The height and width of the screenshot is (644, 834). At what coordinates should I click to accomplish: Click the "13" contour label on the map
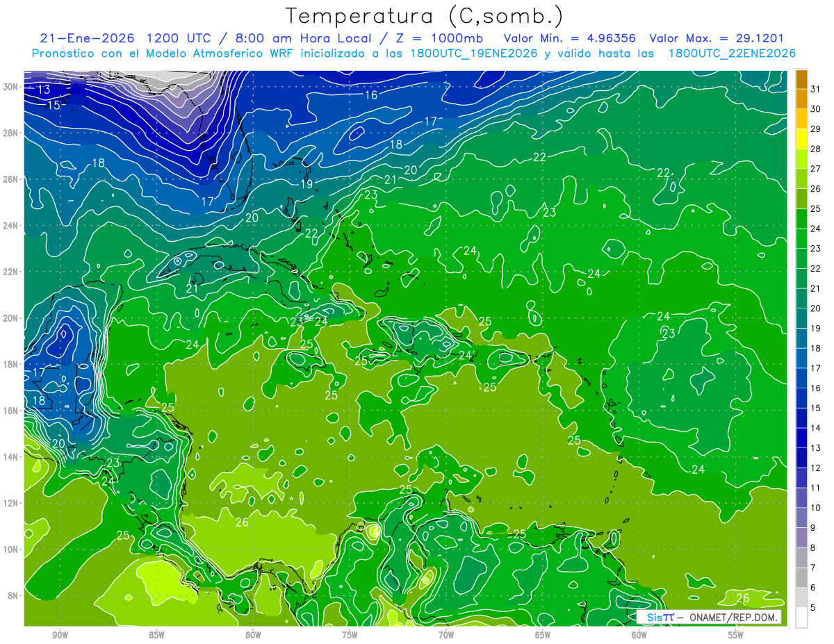coord(44,90)
